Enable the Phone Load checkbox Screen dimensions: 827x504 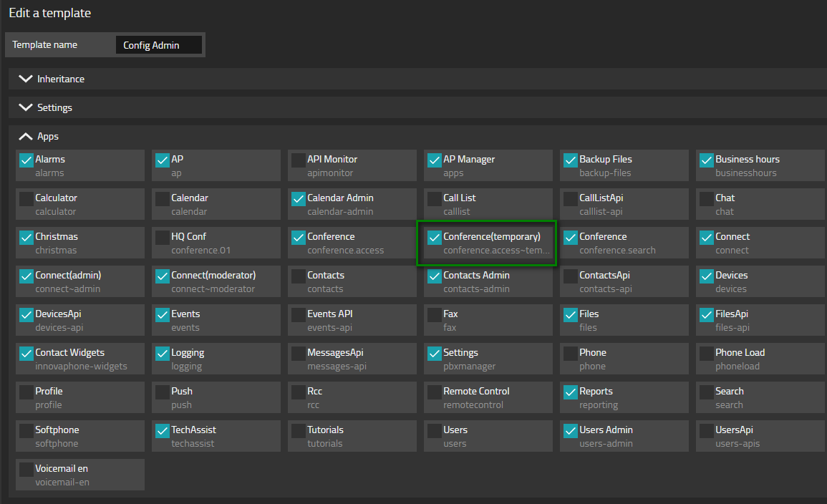point(707,353)
